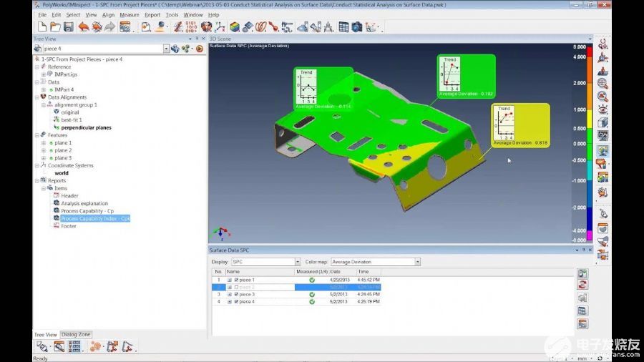Expand the piece 1 row

click(230, 280)
